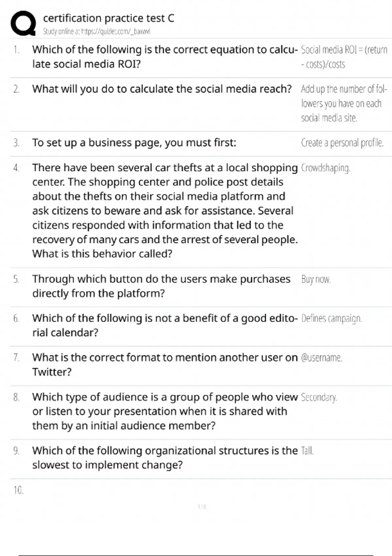
Task: Click the Quizlet Q logo
Action: [x=23, y=23]
